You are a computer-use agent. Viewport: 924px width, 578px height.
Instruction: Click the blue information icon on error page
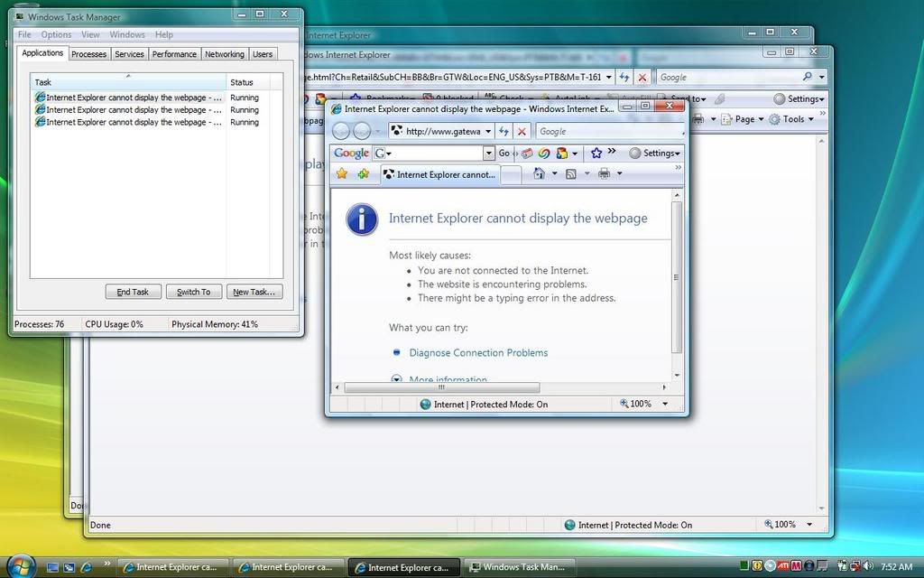[362, 219]
